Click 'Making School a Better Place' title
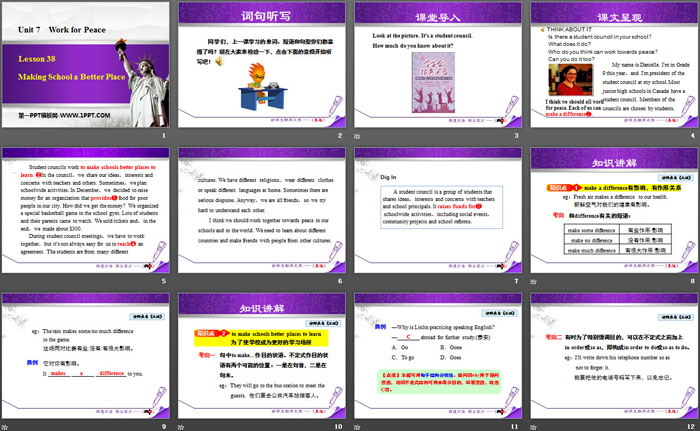This screenshot has width=700, height=431. 71,77
